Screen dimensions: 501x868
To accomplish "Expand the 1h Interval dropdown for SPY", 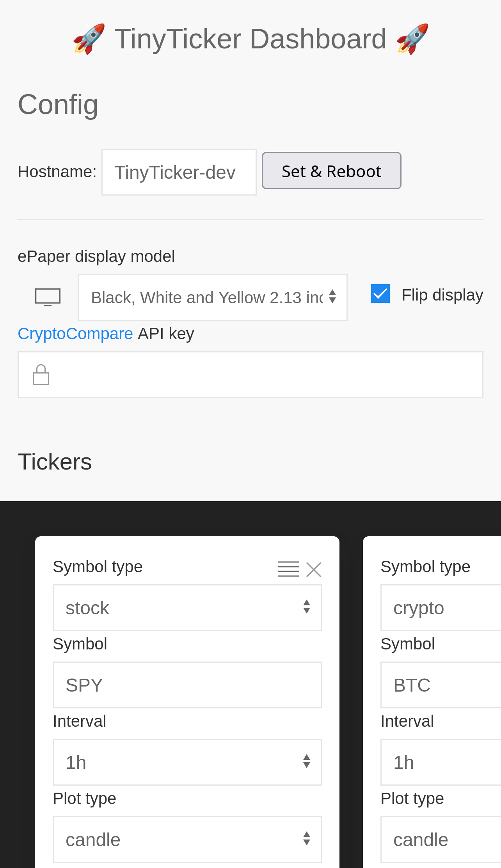I will click(x=187, y=762).
